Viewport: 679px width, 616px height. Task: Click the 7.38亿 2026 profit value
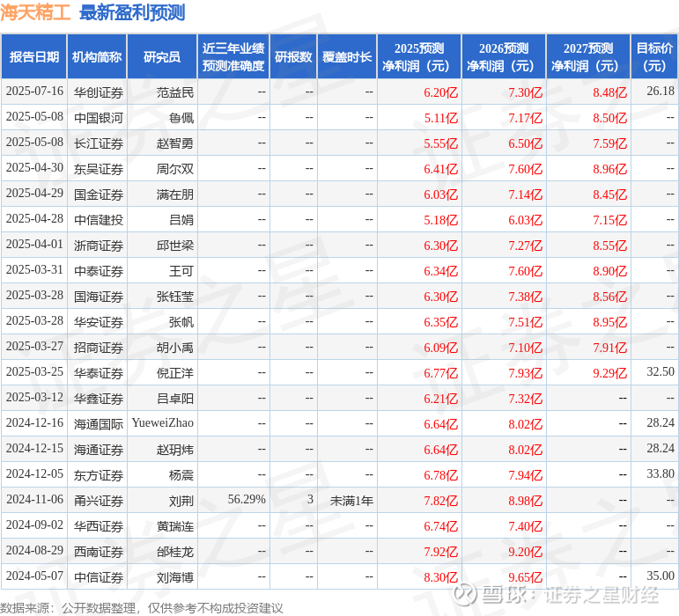point(525,297)
